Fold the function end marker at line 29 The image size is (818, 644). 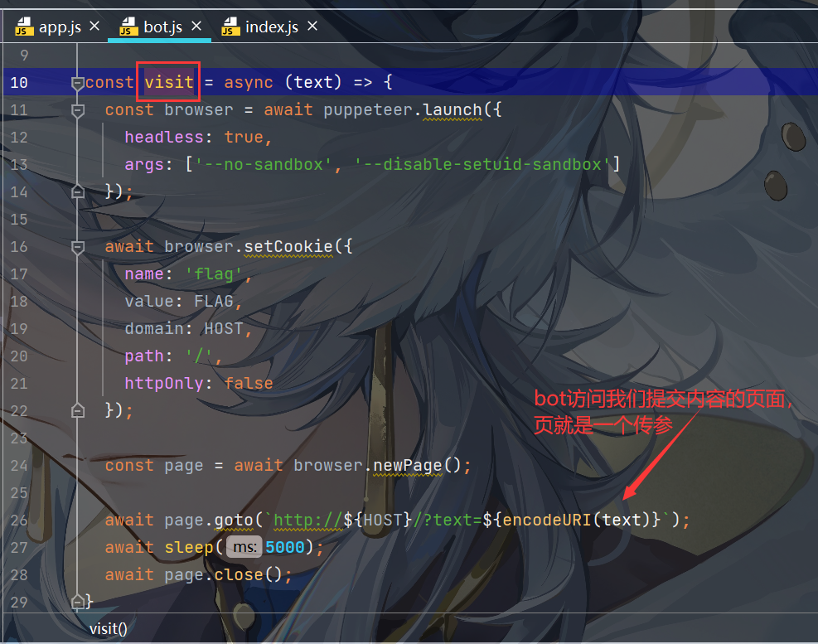tap(78, 603)
